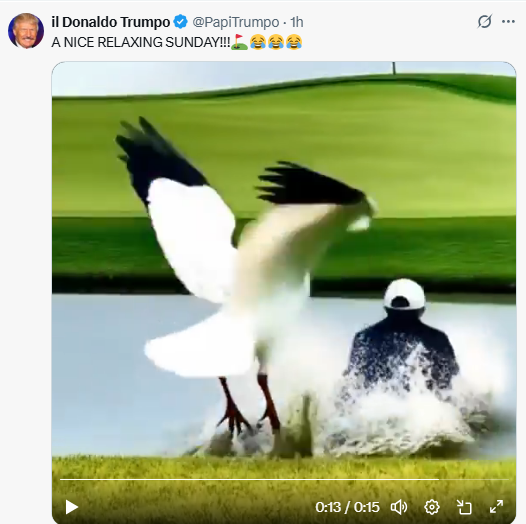The width and height of the screenshot is (526, 524).
Task: Click the A NICE RELAXING SUNDAY tweet text
Action: [x=141, y=42]
